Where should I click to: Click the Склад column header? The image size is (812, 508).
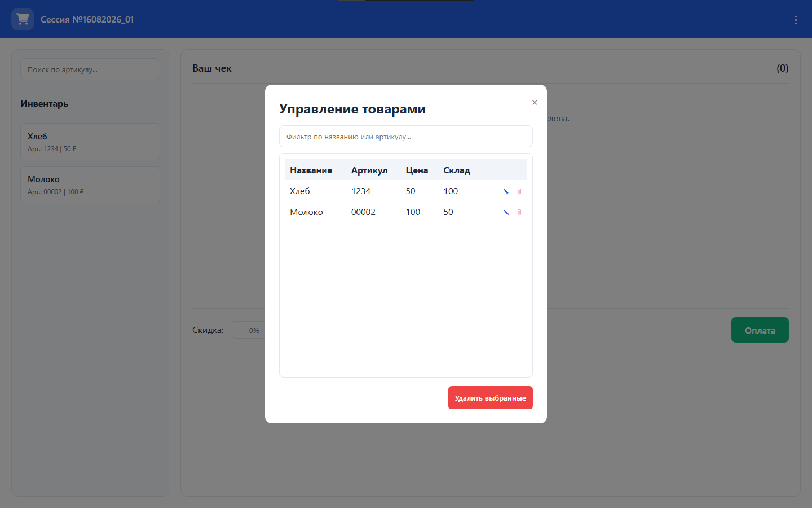point(457,170)
